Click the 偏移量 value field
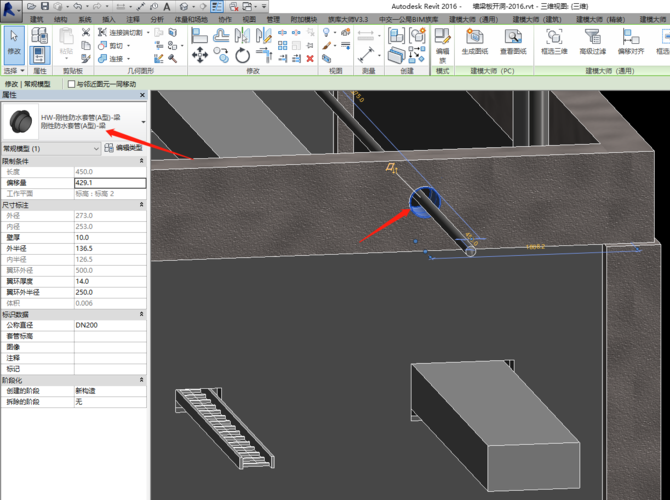This screenshot has height=500, width=670. (109, 183)
